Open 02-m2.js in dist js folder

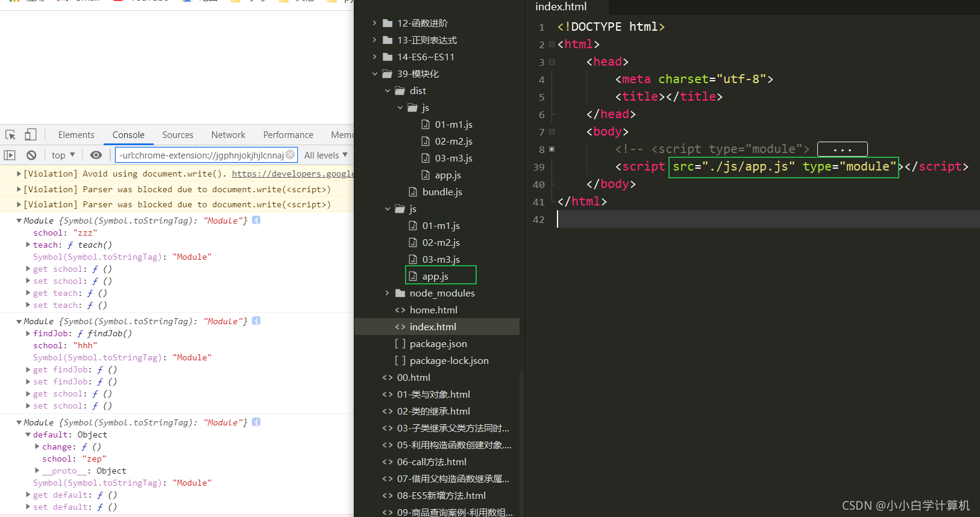453,141
